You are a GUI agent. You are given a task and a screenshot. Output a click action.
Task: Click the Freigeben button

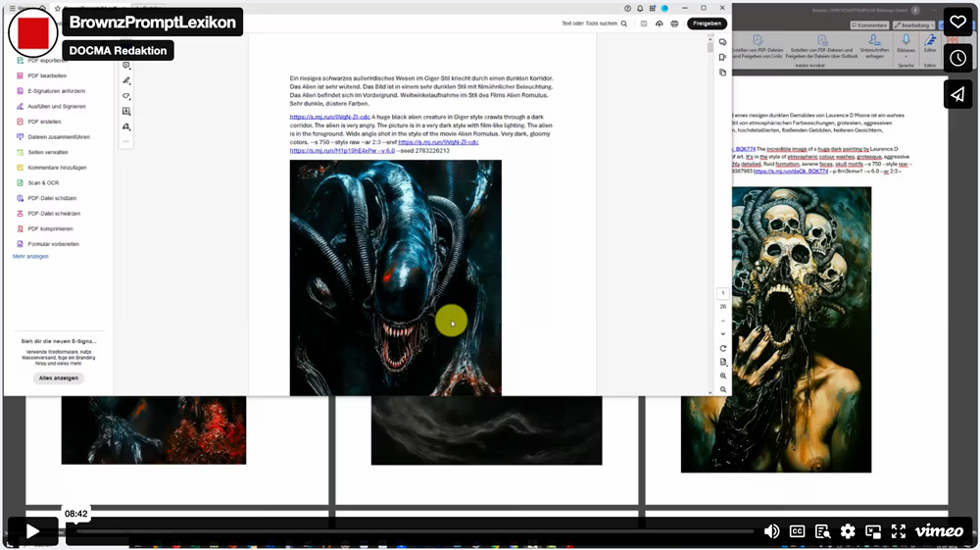707,24
